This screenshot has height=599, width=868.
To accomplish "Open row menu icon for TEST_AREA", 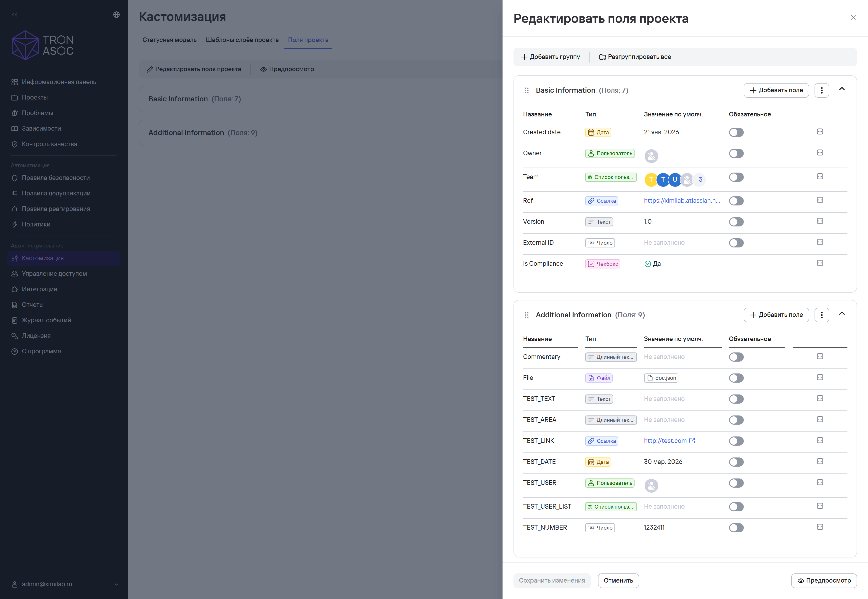I will click(820, 419).
